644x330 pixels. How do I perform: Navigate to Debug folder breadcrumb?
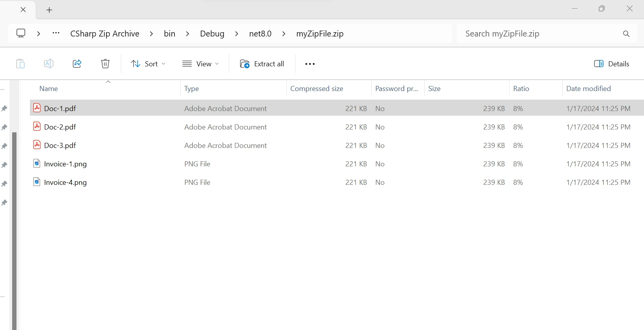(212, 34)
